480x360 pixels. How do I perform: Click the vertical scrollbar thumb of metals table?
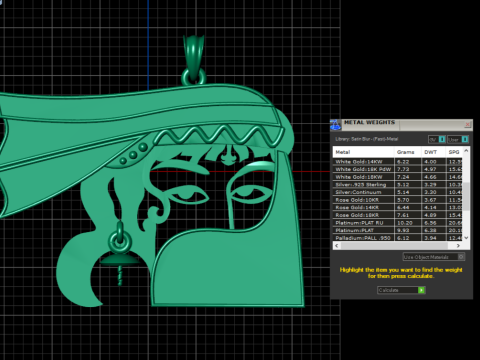pos(466,196)
